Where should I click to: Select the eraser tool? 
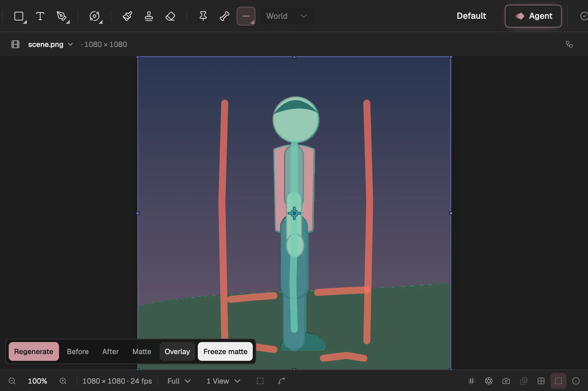(x=170, y=16)
